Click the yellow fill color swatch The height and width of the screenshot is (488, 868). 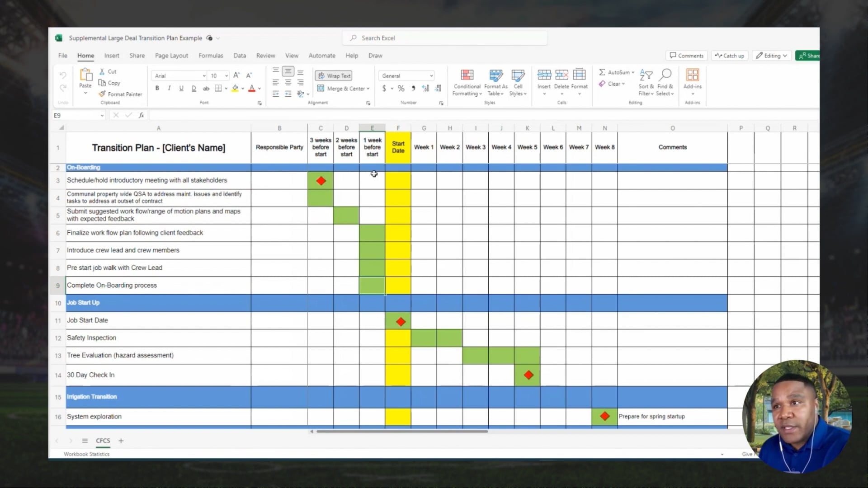235,89
